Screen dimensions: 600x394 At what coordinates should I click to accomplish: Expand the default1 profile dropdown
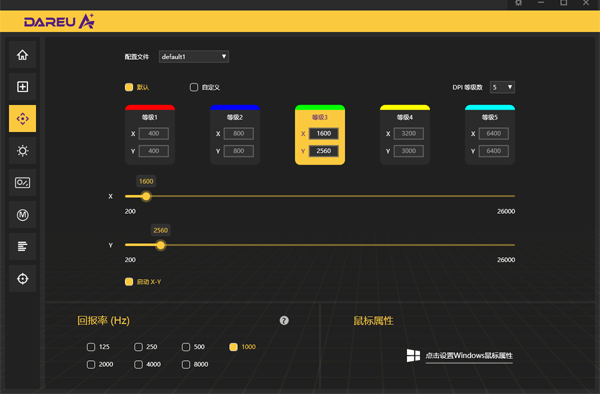(194, 57)
